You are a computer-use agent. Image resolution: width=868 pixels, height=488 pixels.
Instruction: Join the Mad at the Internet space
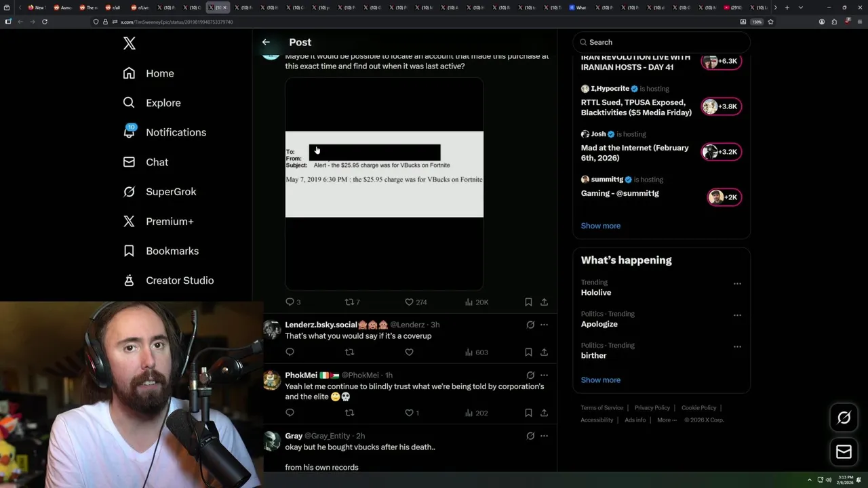[x=722, y=152]
